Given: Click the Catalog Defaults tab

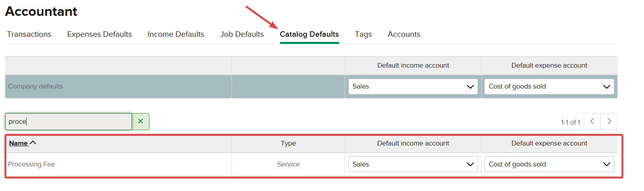Looking at the screenshot, I should point(309,34).
